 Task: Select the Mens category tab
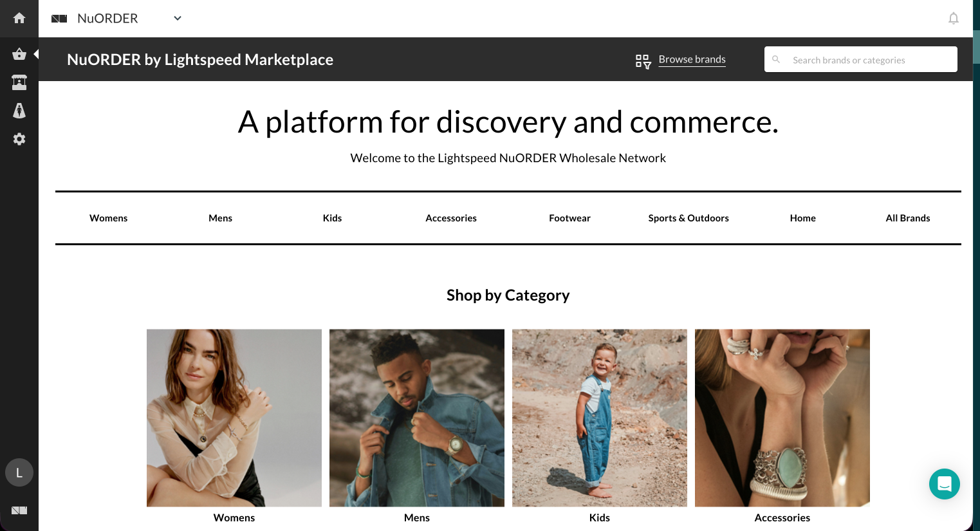(x=220, y=218)
